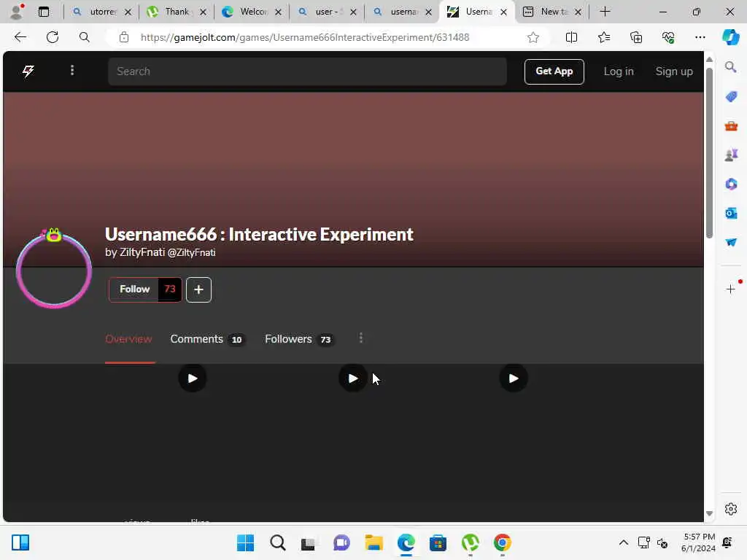Play the second media video
747x560 pixels.
[x=353, y=378]
